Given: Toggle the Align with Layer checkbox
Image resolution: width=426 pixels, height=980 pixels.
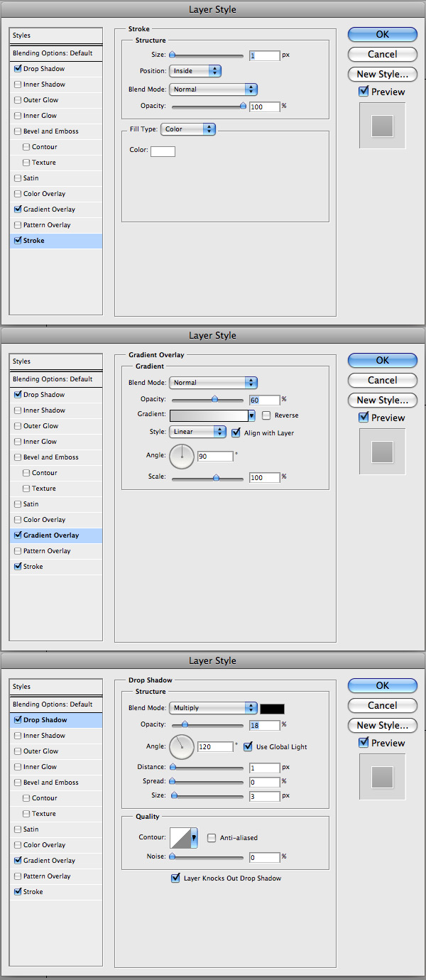Looking at the screenshot, I should tap(236, 432).
